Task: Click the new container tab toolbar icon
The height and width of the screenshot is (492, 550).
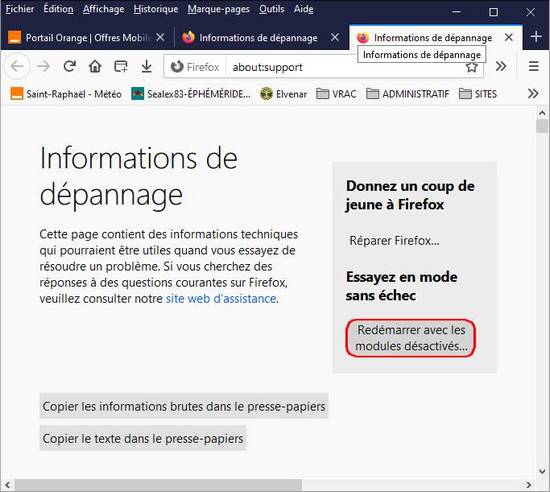Action: (121, 66)
